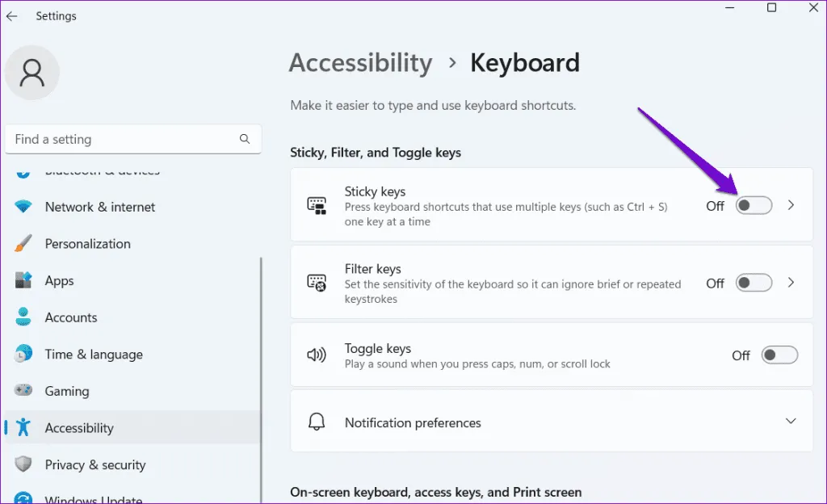The width and height of the screenshot is (827, 504).
Task: Open Filter keys details chevron
Action: click(x=791, y=283)
